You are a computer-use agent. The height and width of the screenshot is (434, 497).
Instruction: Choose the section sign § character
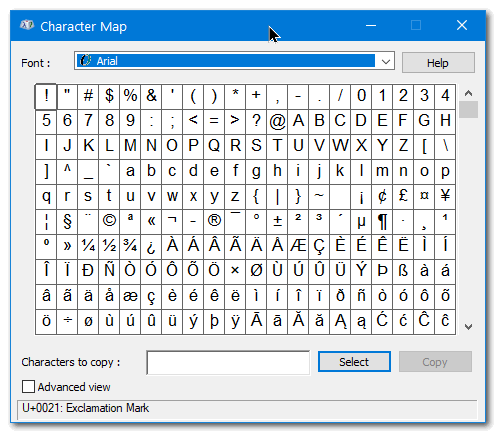[x=67, y=221]
